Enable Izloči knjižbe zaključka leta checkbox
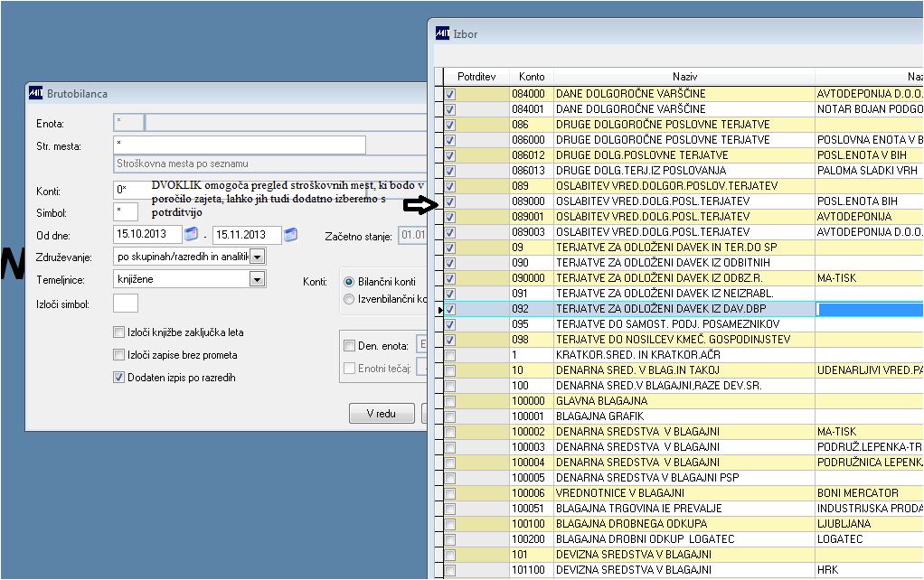Screen dimensions: 924x580 118,332
